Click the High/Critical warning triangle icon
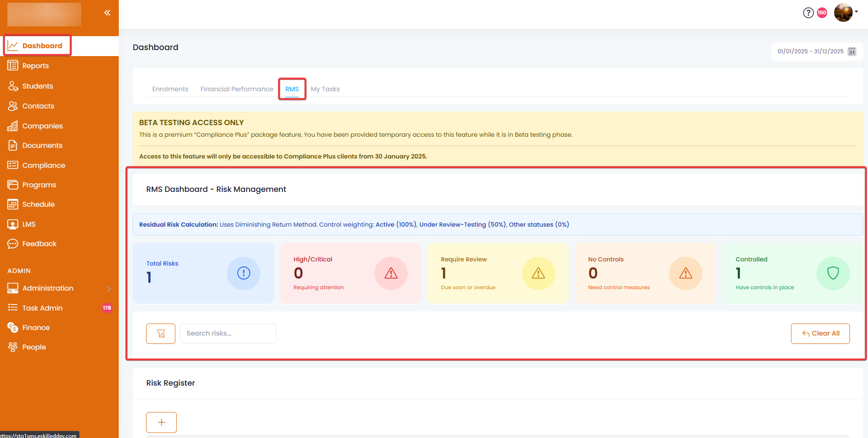 pyautogui.click(x=391, y=273)
